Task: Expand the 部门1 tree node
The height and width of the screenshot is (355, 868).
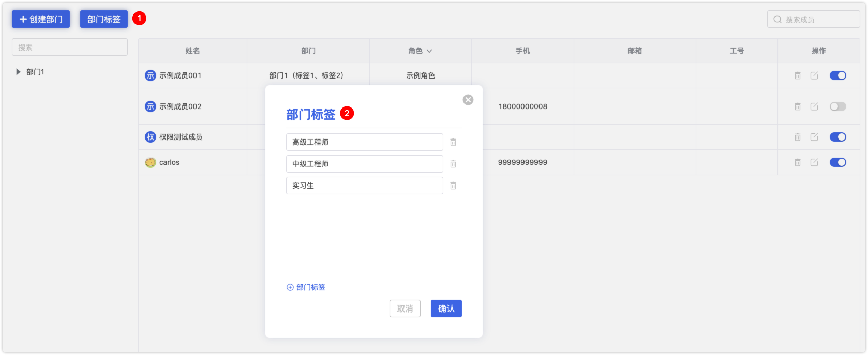Action: pyautogui.click(x=19, y=72)
